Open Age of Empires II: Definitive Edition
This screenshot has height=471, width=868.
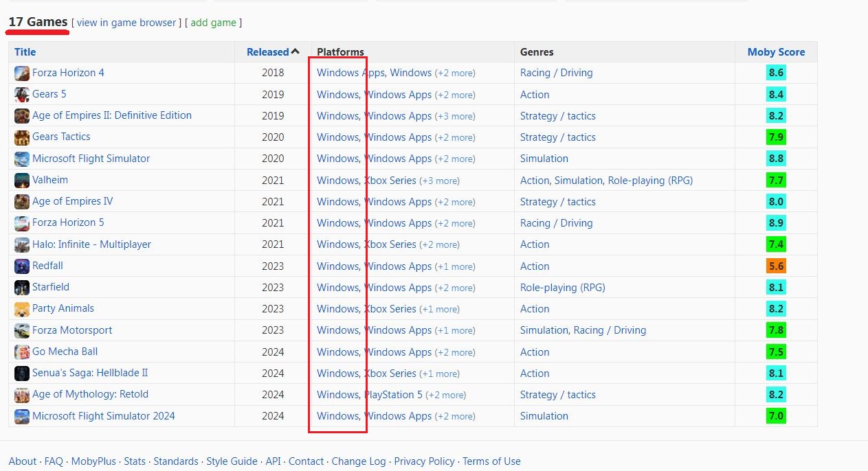[x=112, y=115]
